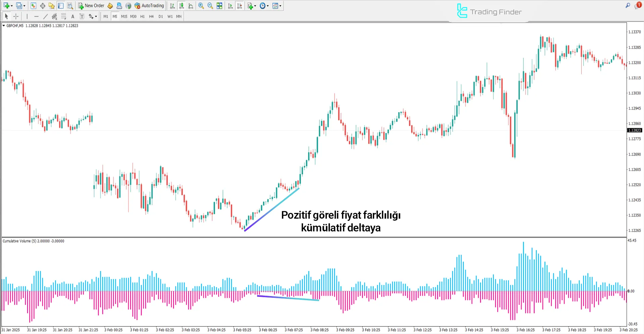This screenshot has height=334, width=644.
Task: Open the Trading Finder link
Action: point(489,11)
